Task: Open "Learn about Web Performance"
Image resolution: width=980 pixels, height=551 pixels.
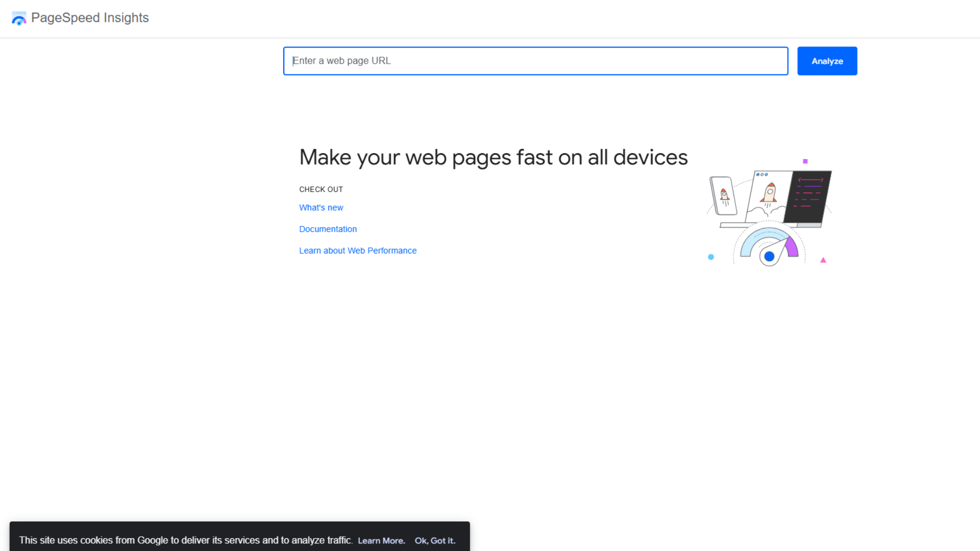Action: pyautogui.click(x=358, y=251)
